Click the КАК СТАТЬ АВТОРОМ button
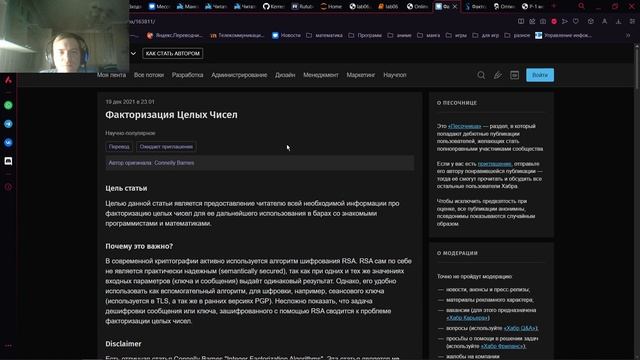640x360 pixels. click(173, 53)
